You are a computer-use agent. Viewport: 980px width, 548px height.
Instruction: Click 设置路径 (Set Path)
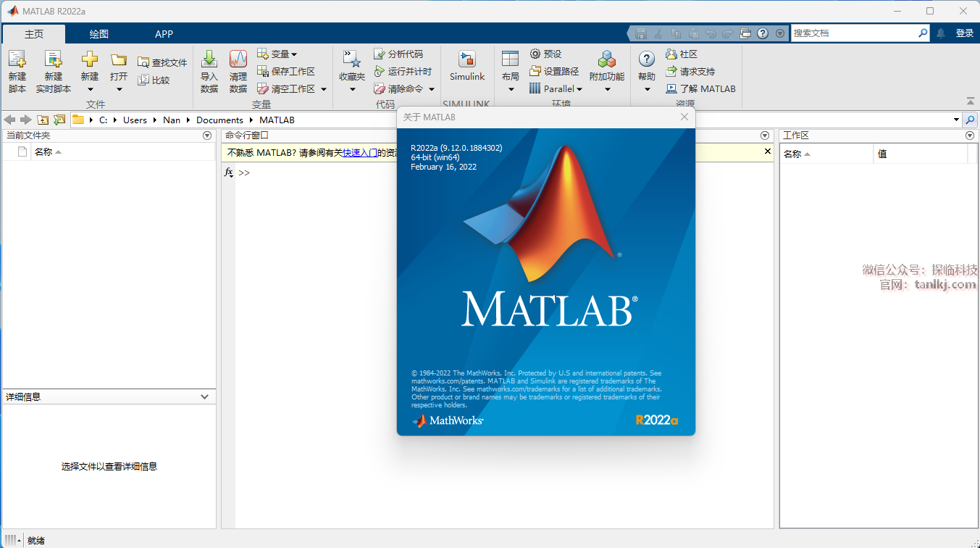[x=554, y=71]
